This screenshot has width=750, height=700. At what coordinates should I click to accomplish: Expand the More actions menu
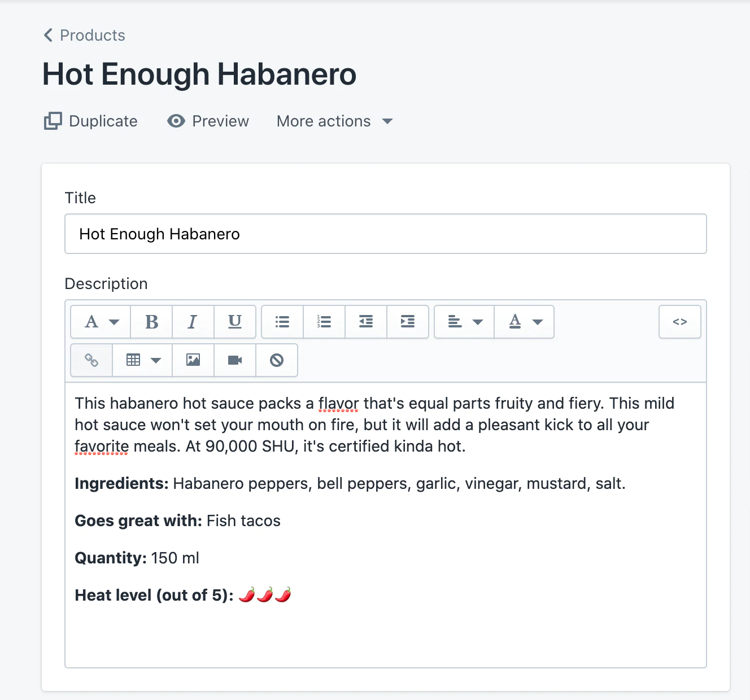(x=334, y=121)
